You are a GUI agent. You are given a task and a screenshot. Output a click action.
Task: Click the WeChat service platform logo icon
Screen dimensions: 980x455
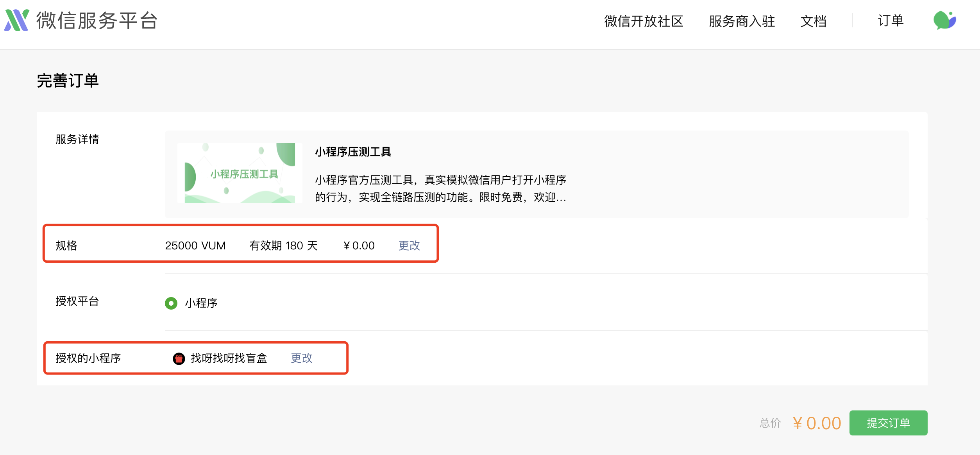tap(17, 20)
